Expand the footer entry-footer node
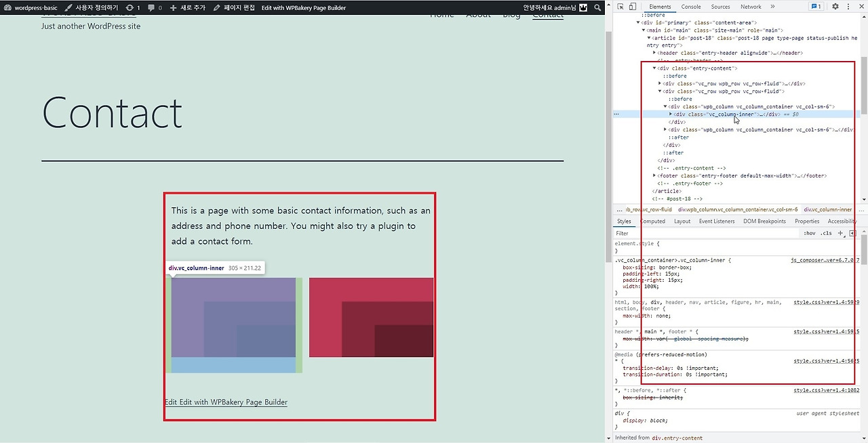The width and height of the screenshot is (868, 443). tap(654, 175)
